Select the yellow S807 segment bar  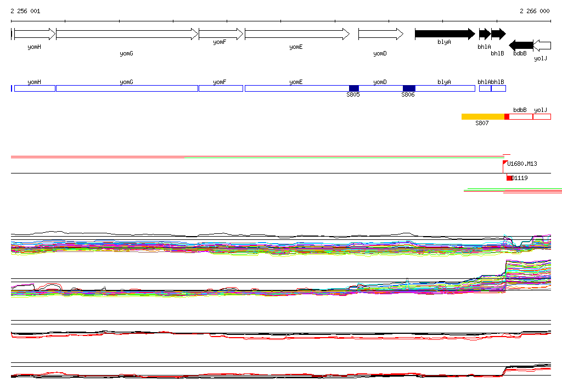483,116
